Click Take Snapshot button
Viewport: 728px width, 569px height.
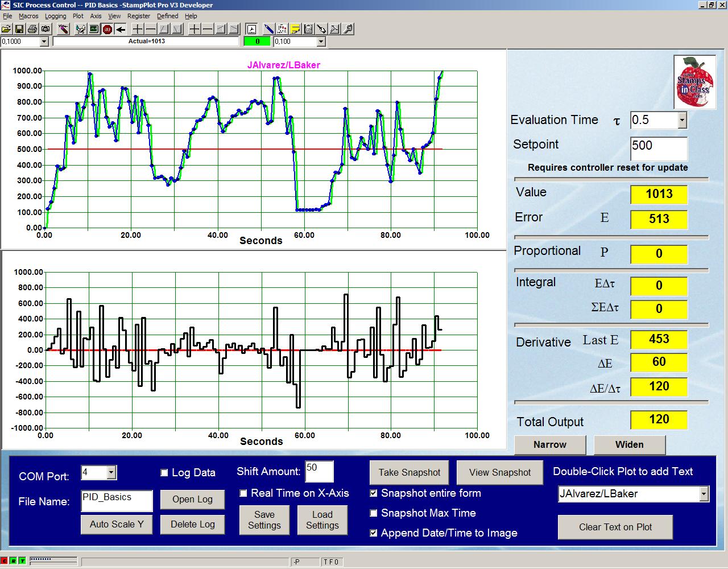409,472
